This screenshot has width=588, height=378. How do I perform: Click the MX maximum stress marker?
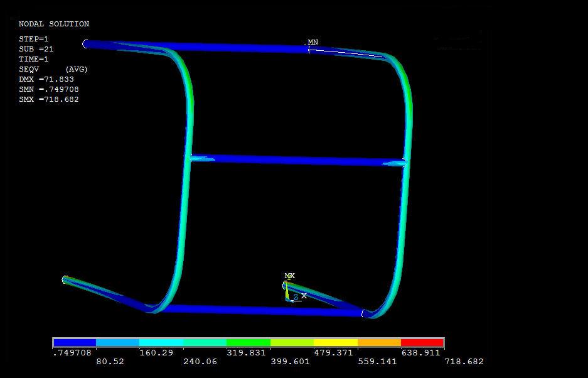pyautogui.click(x=289, y=276)
